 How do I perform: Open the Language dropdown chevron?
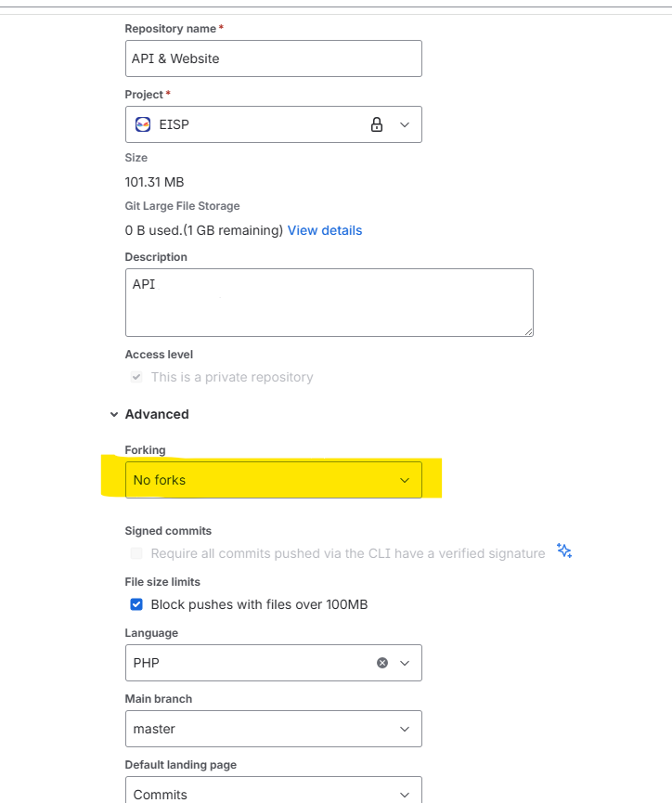405,662
